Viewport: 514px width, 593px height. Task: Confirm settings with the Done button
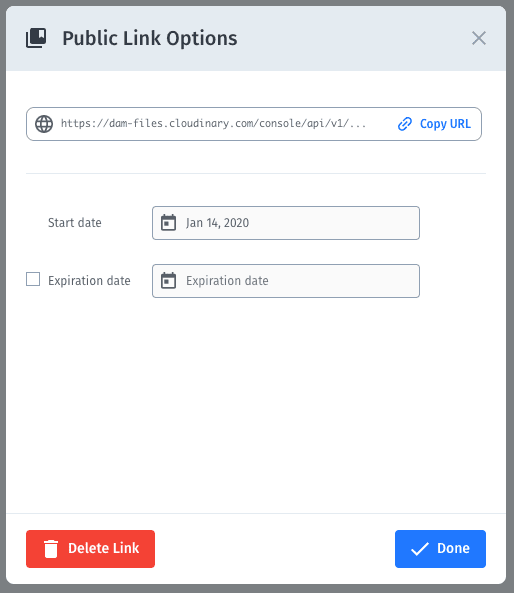440,549
